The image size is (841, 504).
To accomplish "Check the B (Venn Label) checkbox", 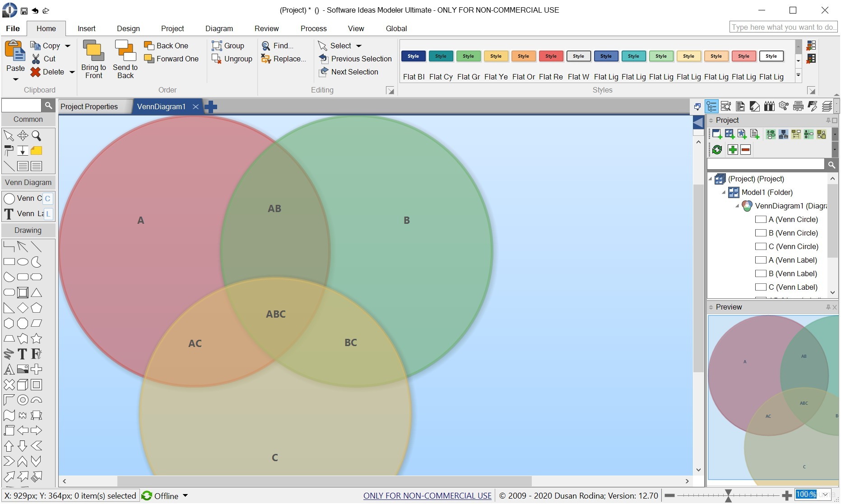I will pyautogui.click(x=761, y=273).
